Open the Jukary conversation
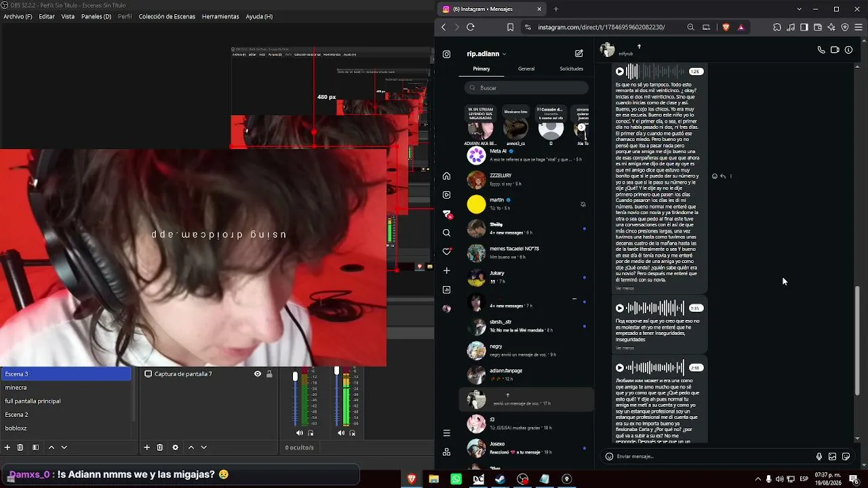The width and height of the screenshot is (868, 488). point(526,277)
